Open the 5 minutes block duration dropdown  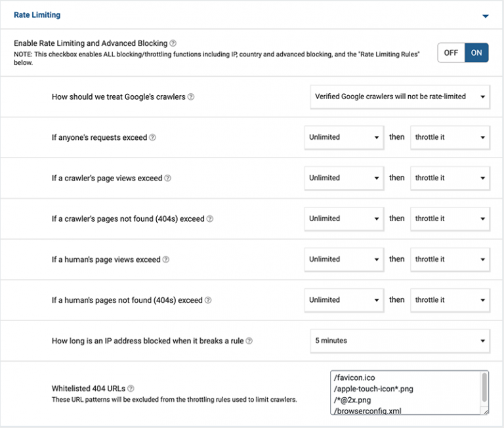click(399, 341)
